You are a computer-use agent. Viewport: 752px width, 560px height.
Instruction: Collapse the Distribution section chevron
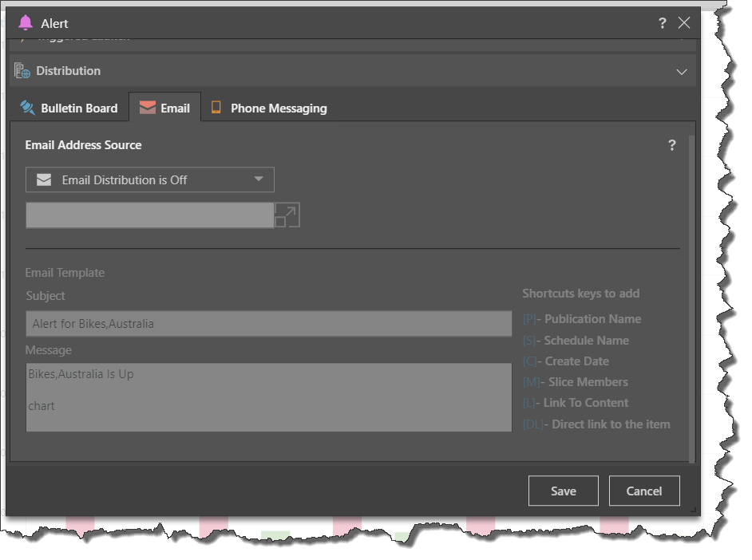coord(681,72)
